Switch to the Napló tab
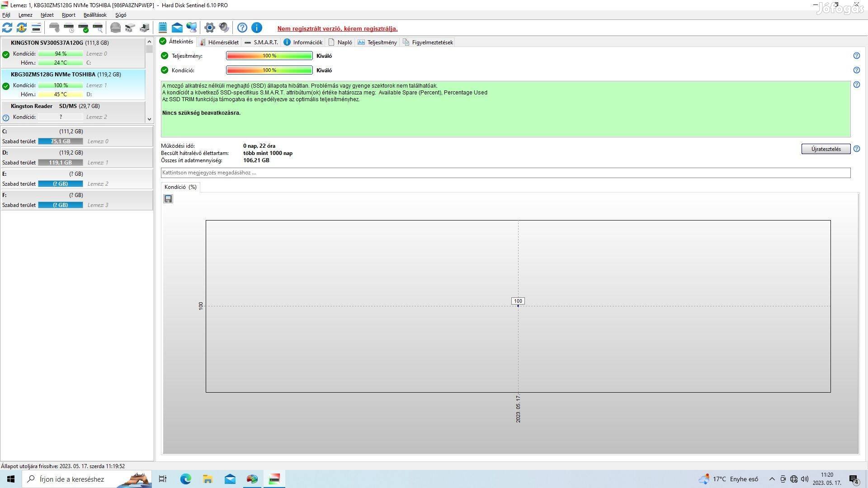Viewport: 868px width, 488px height. click(340, 42)
